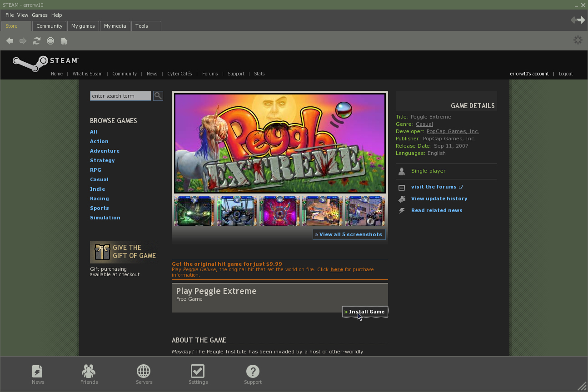Switch to the My games tab
Screen dimensions: 588x392
coord(83,26)
